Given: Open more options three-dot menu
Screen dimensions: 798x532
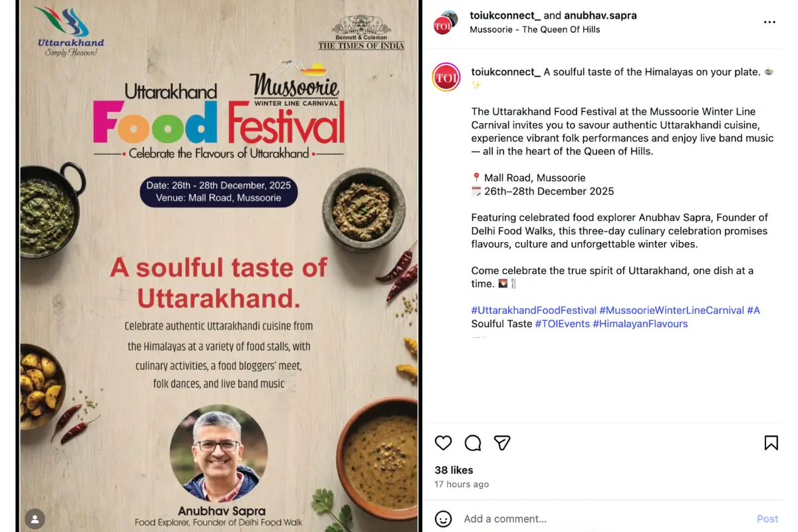Looking at the screenshot, I should tap(769, 22).
